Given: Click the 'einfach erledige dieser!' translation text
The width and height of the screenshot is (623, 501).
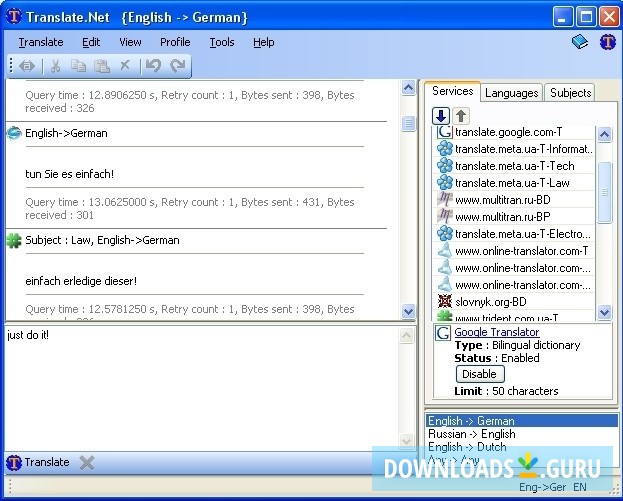Looking at the screenshot, I should click(81, 281).
